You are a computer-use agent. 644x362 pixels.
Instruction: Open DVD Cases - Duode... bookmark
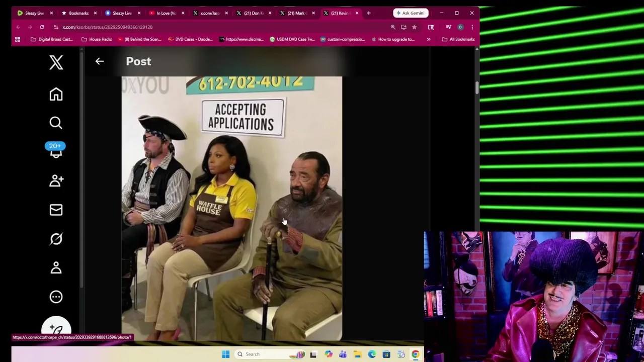click(x=190, y=39)
